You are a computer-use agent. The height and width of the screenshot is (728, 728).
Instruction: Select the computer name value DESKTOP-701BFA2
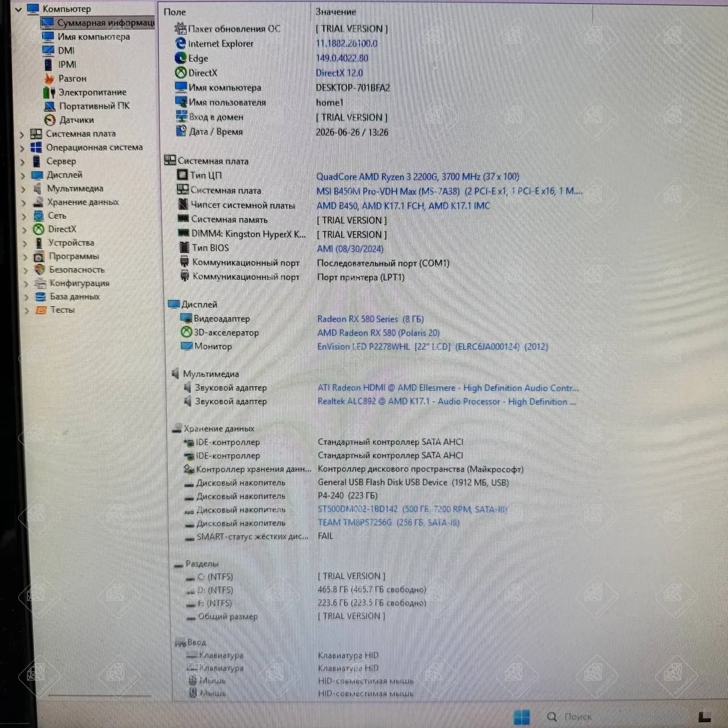[353, 88]
